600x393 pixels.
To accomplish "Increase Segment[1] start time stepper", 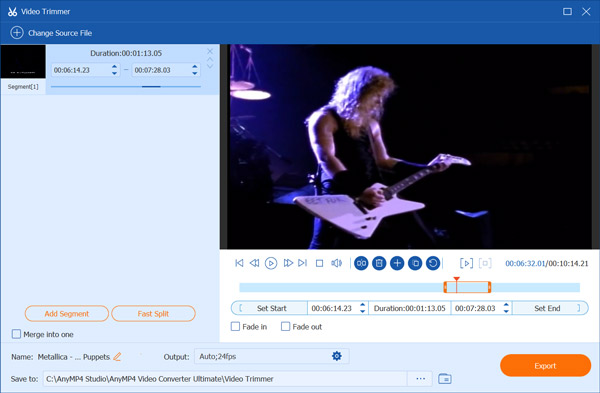I will pyautogui.click(x=114, y=67).
